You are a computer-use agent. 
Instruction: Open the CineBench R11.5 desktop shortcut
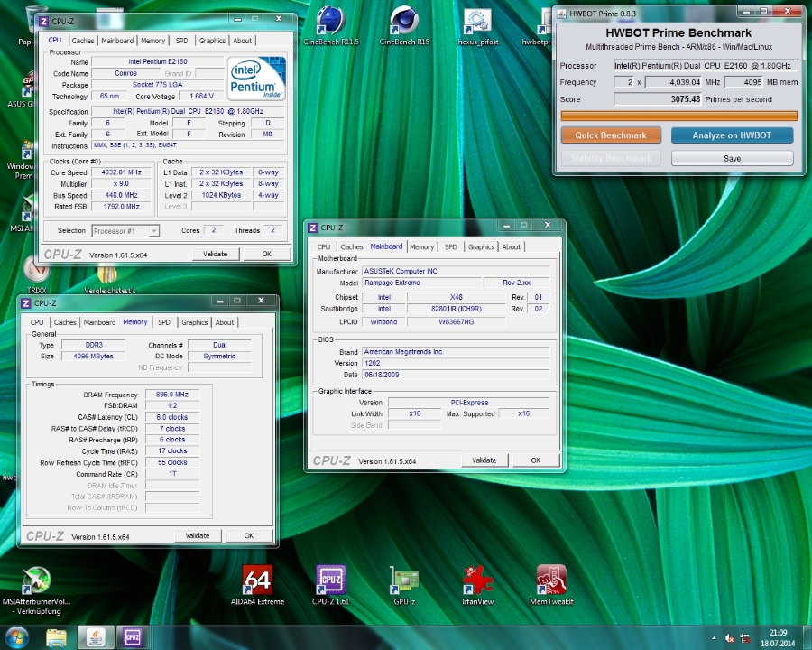pyautogui.click(x=331, y=25)
